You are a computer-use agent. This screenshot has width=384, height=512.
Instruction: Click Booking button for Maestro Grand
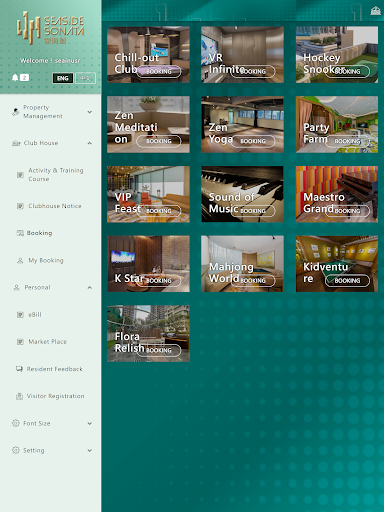pos(347,211)
